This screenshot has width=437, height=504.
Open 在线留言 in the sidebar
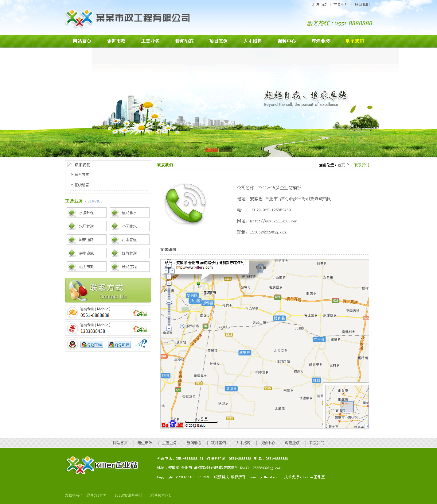[82, 185]
